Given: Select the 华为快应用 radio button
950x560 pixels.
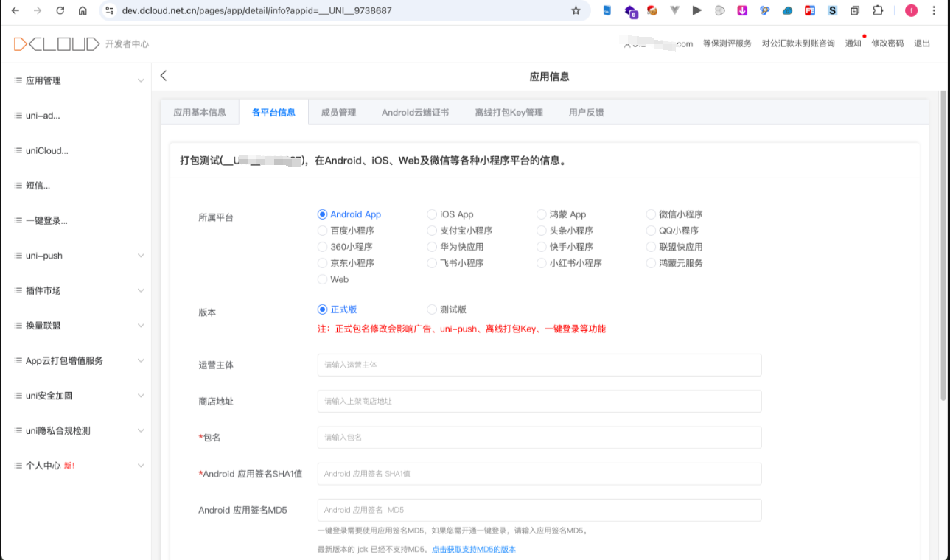Looking at the screenshot, I should point(432,247).
